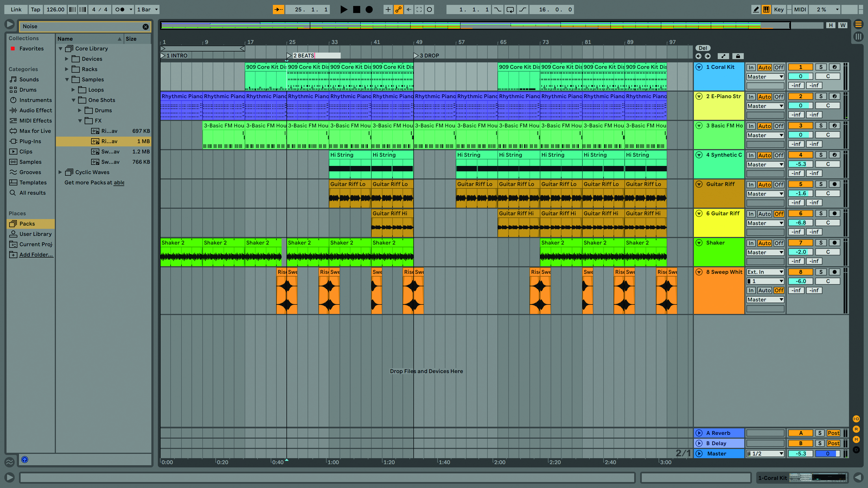Arm the Guitar Riff track for recording
Screen dimensions: 868x488
(834, 184)
